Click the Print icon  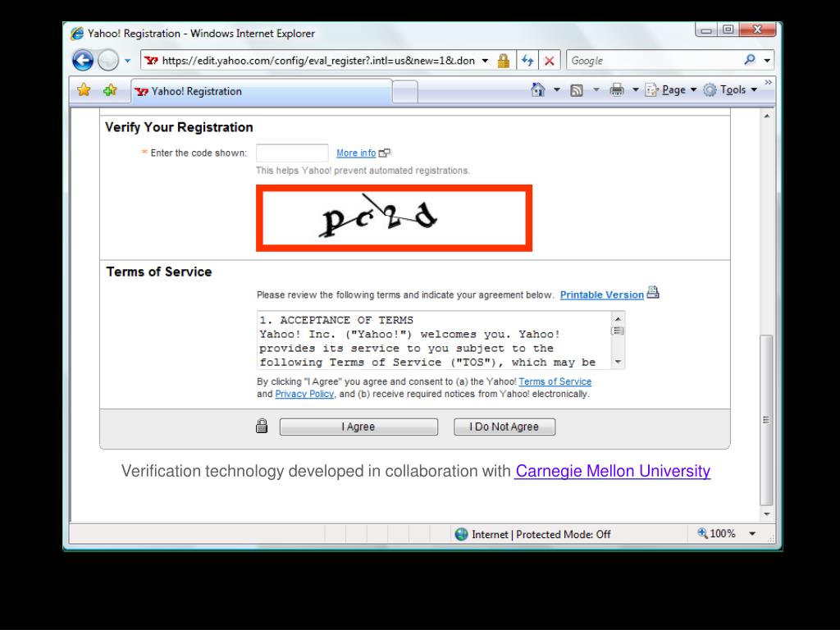pos(617,90)
